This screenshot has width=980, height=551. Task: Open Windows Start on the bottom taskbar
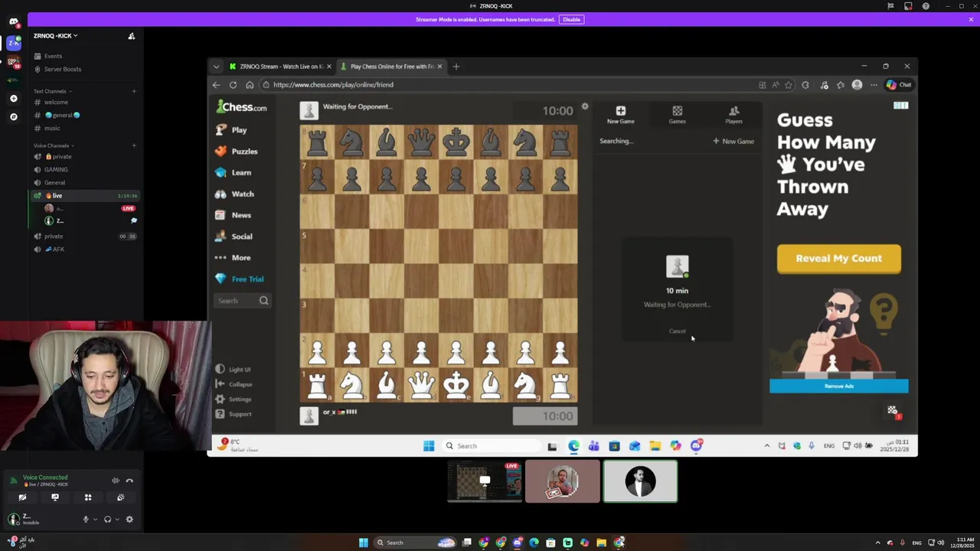coord(364,543)
